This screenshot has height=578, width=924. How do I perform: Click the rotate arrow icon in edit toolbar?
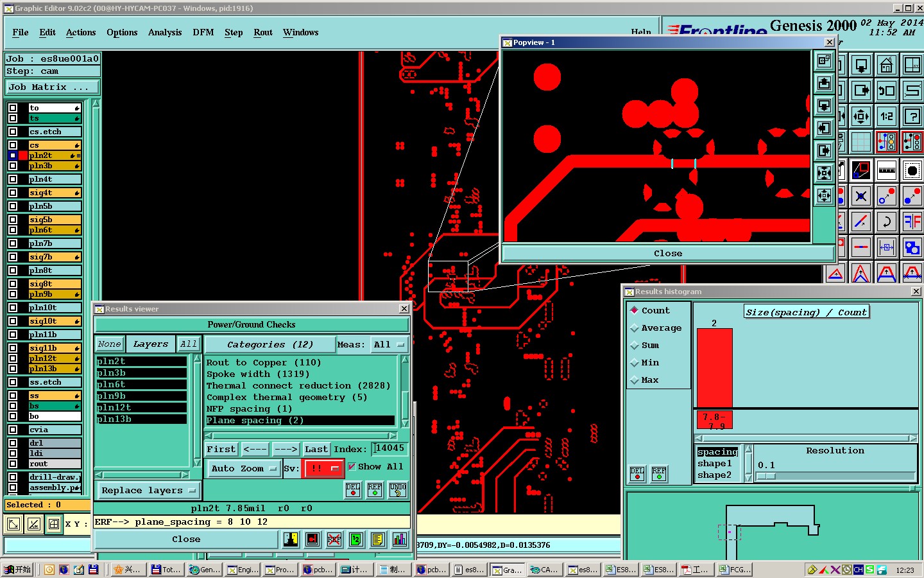[886, 222]
